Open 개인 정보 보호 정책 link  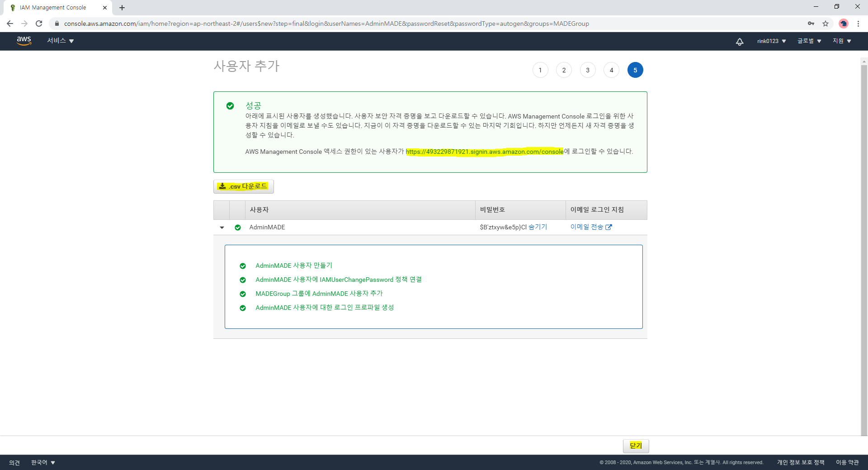click(x=801, y=462)
